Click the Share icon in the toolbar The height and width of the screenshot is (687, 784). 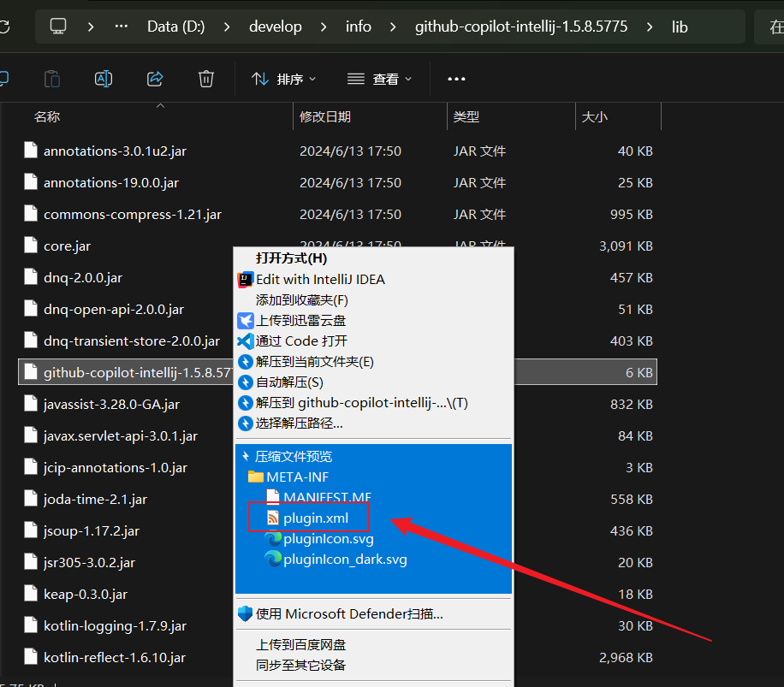[155, 79]
